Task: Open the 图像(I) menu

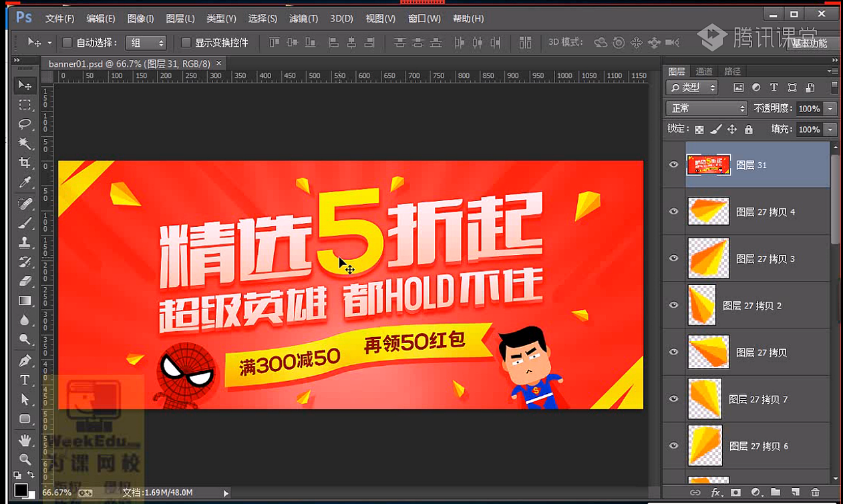Action: (140, 19)
